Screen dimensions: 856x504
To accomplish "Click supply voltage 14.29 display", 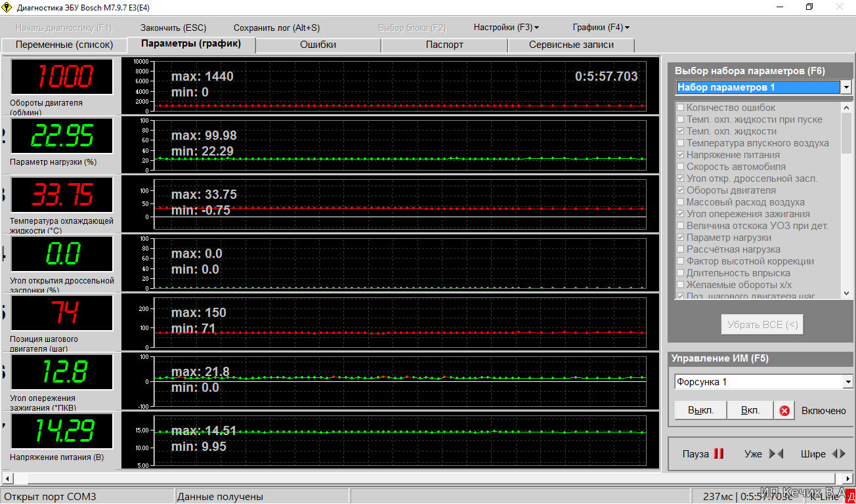I will click(x=62, y=431).
